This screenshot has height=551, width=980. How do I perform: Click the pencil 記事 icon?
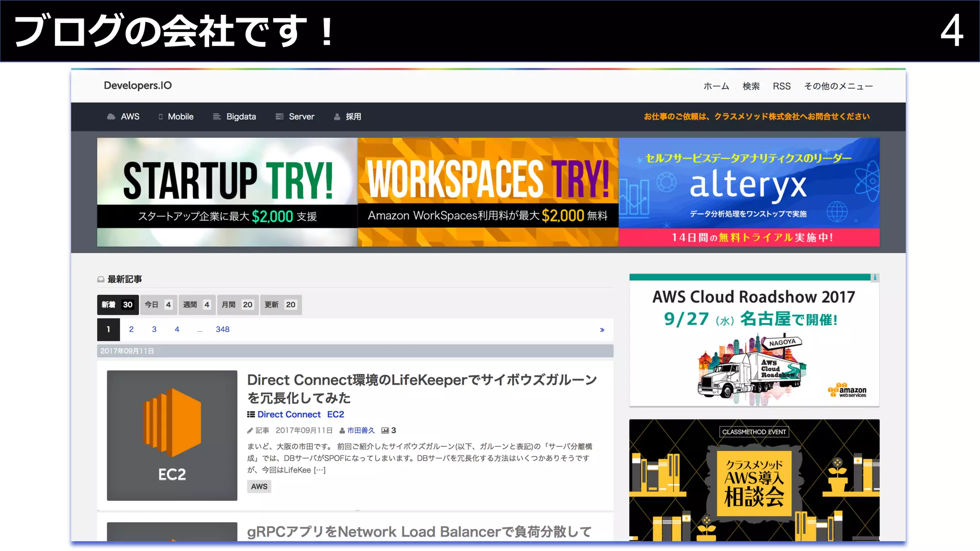(250, 431)
